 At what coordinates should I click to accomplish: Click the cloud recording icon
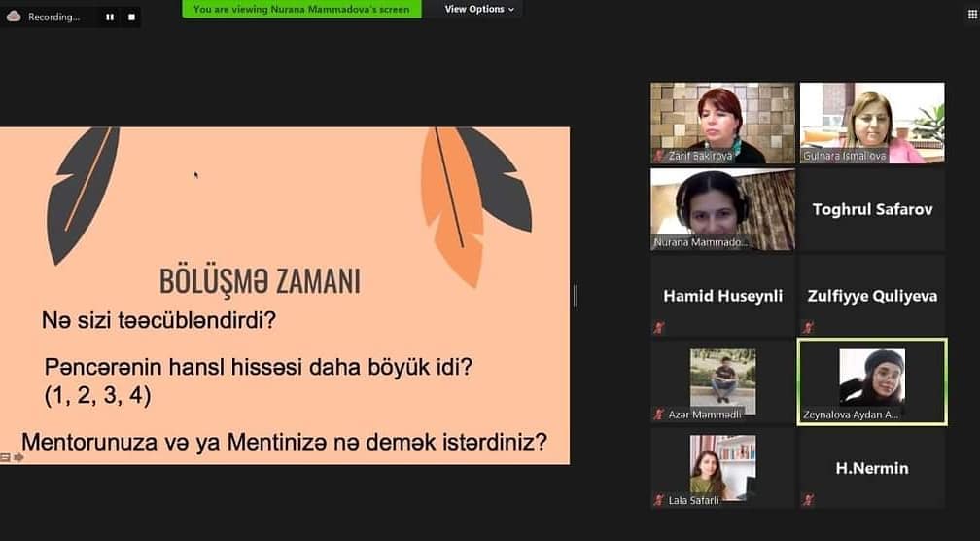pyautogui.click(x=14, y=17)
